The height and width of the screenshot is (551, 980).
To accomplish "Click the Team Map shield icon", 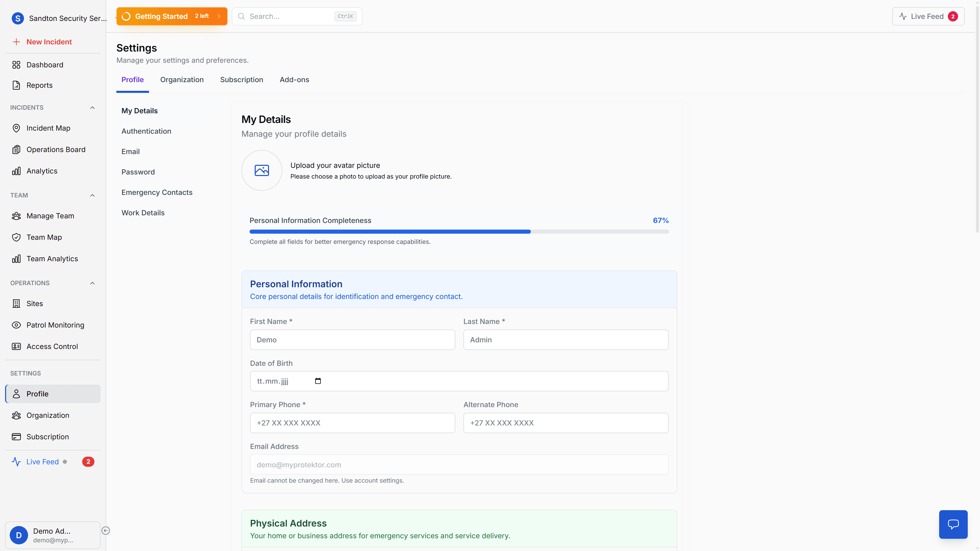I will click(16, 237).
